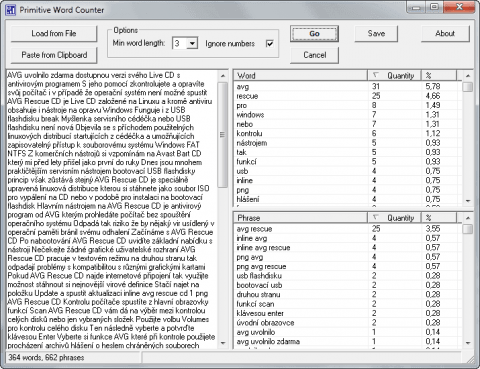The image size is (480, 369).
Task: Select the 'windows' word row
Action: pyautogui.click(x=348, y=115)
